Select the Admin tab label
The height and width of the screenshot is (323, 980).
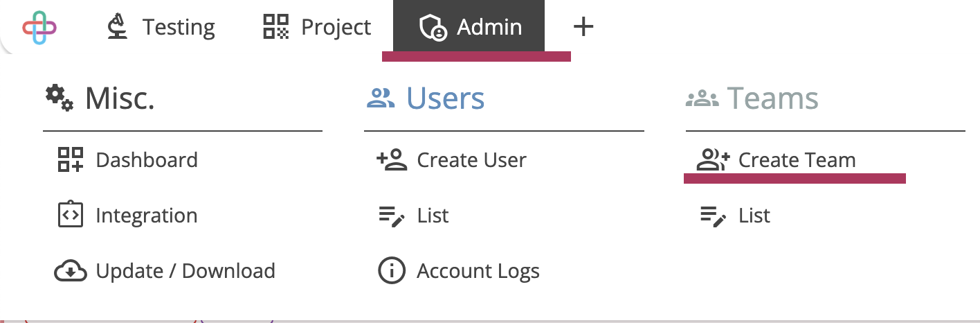(489, 28)
